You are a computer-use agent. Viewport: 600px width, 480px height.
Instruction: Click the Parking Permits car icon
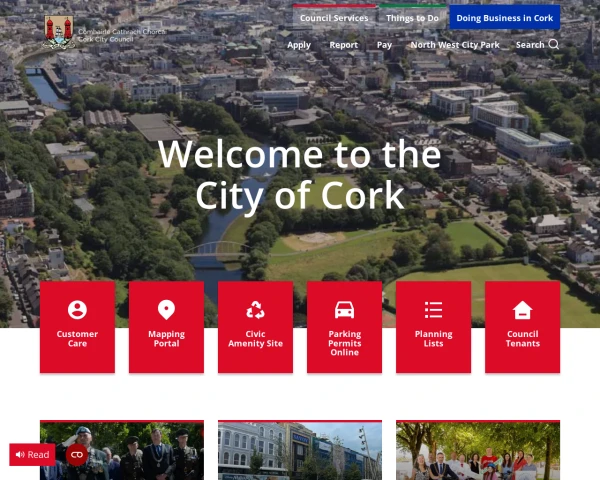click(344, 310)
